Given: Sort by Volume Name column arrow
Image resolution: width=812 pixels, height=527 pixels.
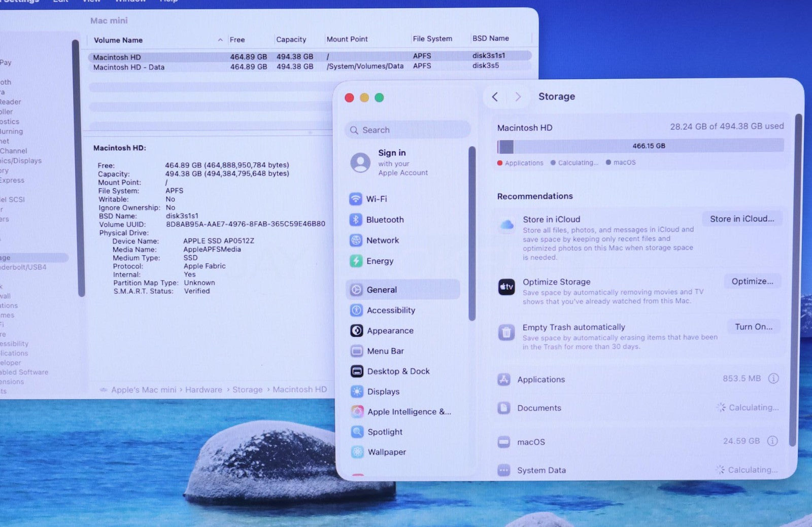Looking at the screenshot, I should [220, 40].
